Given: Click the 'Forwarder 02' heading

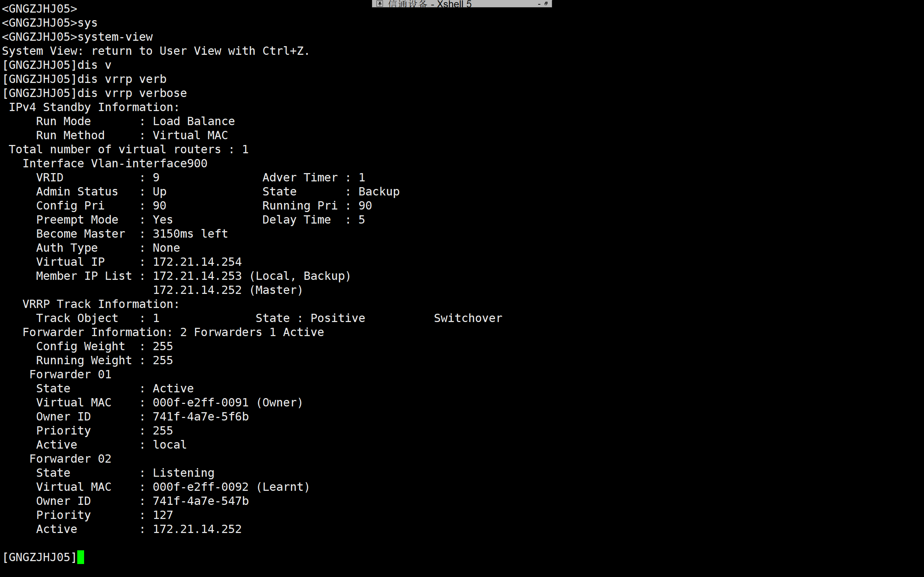Looking at the screenshot, I should pyautogui.click(x=70, y=459).
